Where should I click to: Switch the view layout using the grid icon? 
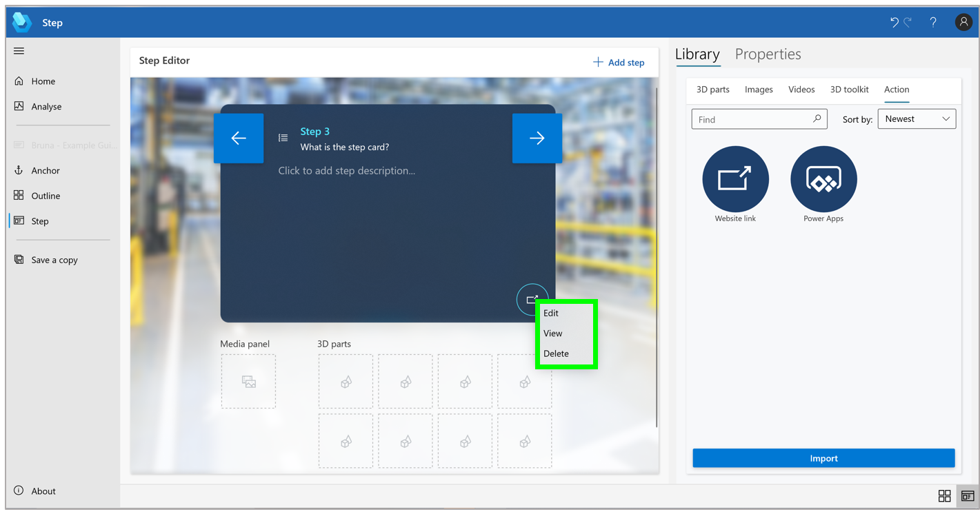click(944, 495)
